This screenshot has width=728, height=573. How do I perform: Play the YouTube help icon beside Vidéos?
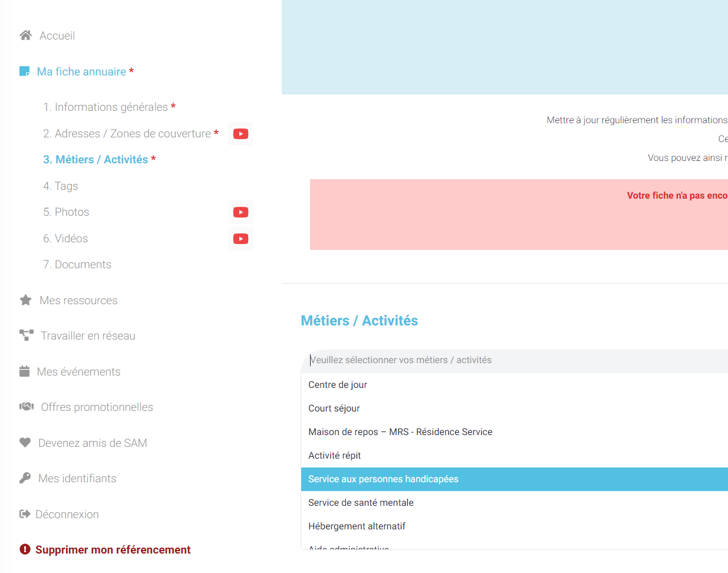[x=241, y=239]
